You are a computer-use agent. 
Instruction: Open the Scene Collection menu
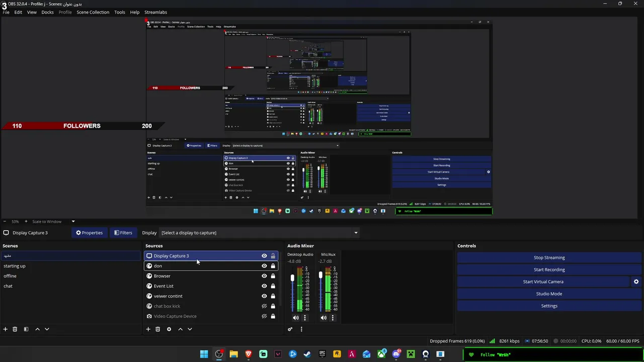(93, 12)
